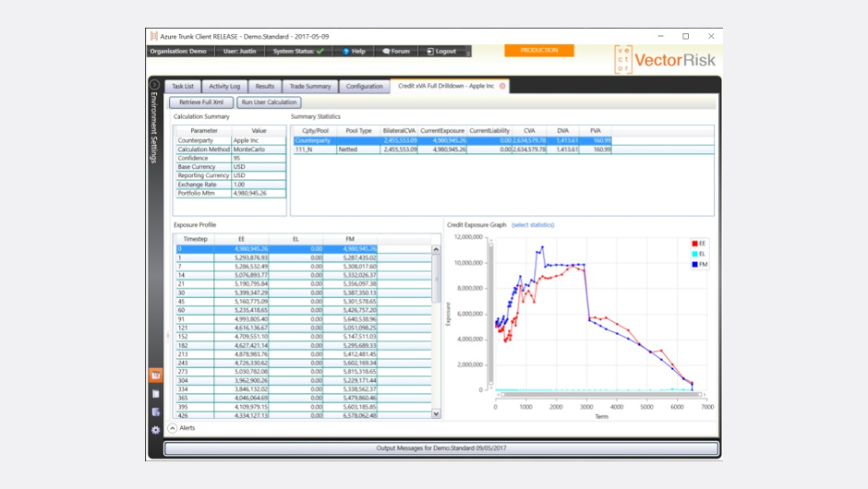Sort by FM column header in Exposure Profile
The image size is (868, 489).
pyautogui.click(x=350, y=239)
